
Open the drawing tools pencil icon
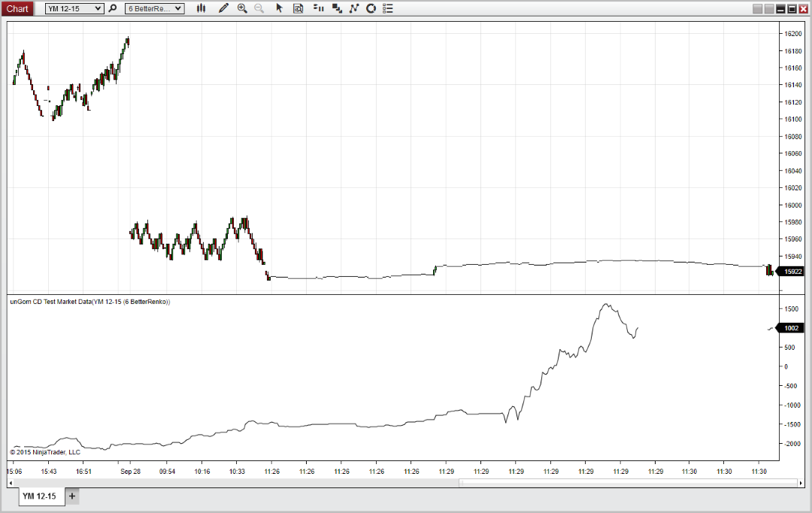pyautogui.click(x=223, y=8)
